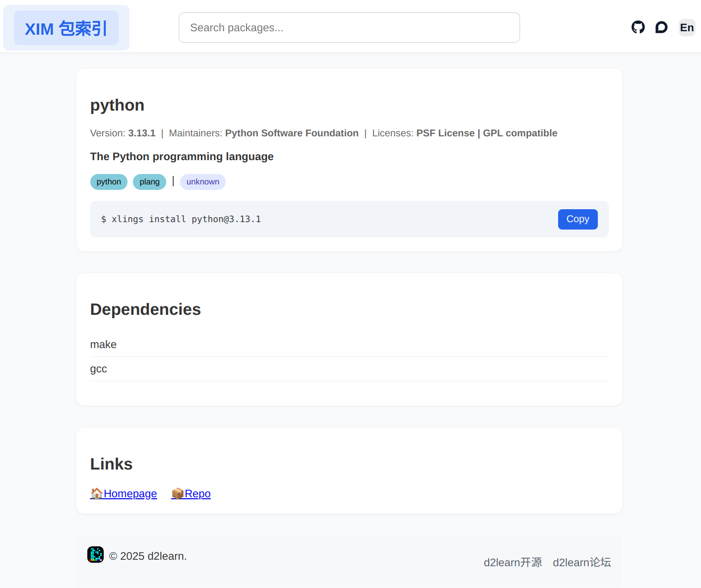Open the make dependency
The height and width of the screenshot is (588, 701).
[103, 345]
